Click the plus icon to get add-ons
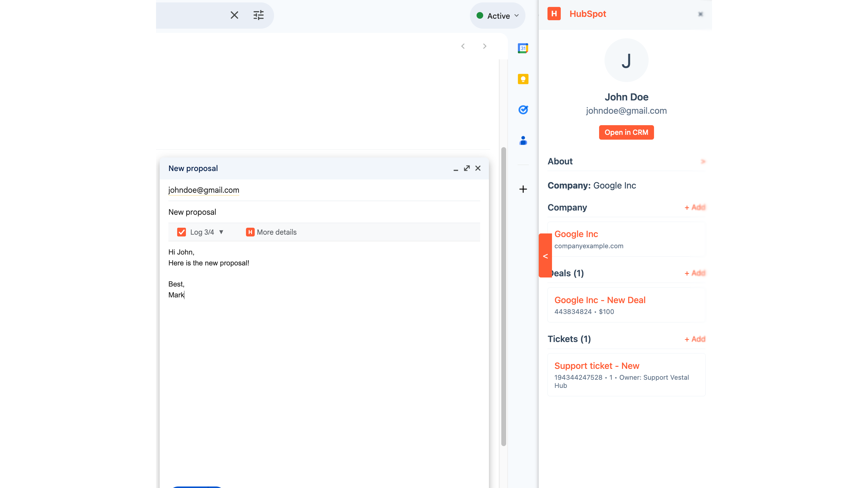 coord(523,189)
